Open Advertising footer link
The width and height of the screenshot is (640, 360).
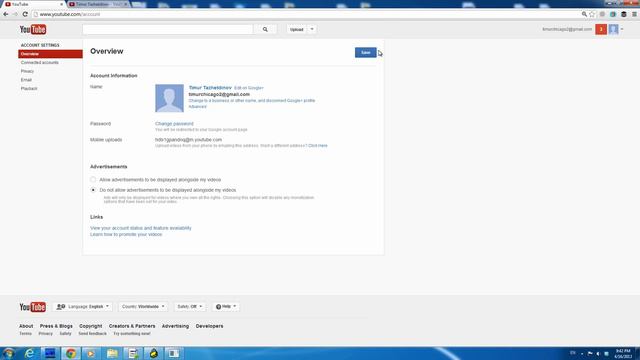click(x=176, y=326)
